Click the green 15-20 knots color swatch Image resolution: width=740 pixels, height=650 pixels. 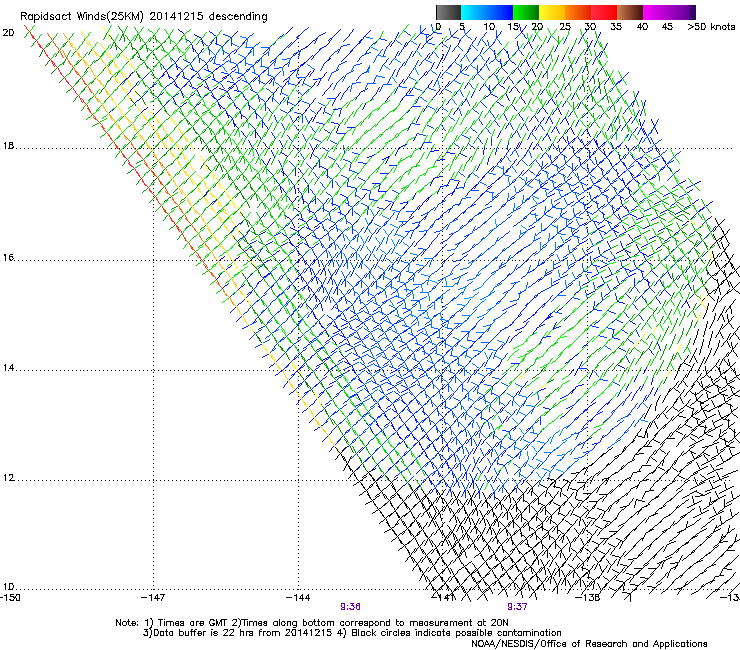(x=526, y=12)
